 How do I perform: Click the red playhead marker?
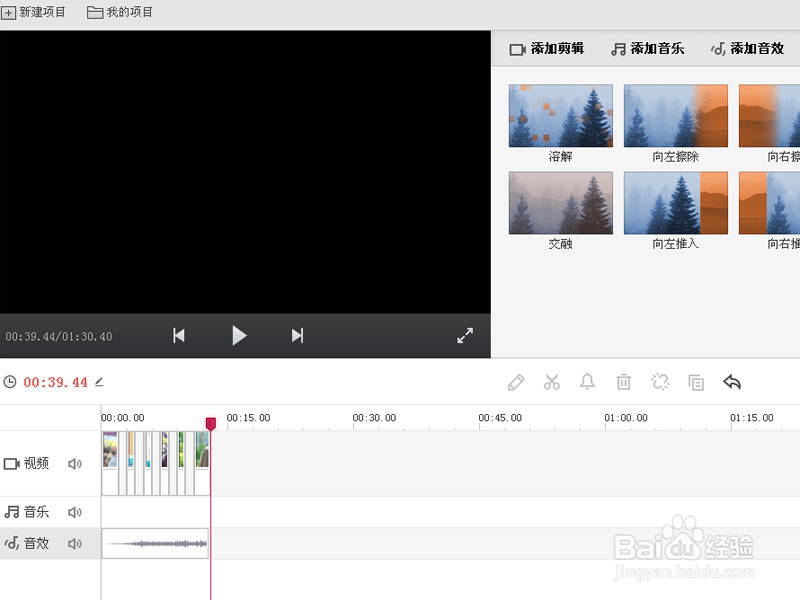(211, 423)
